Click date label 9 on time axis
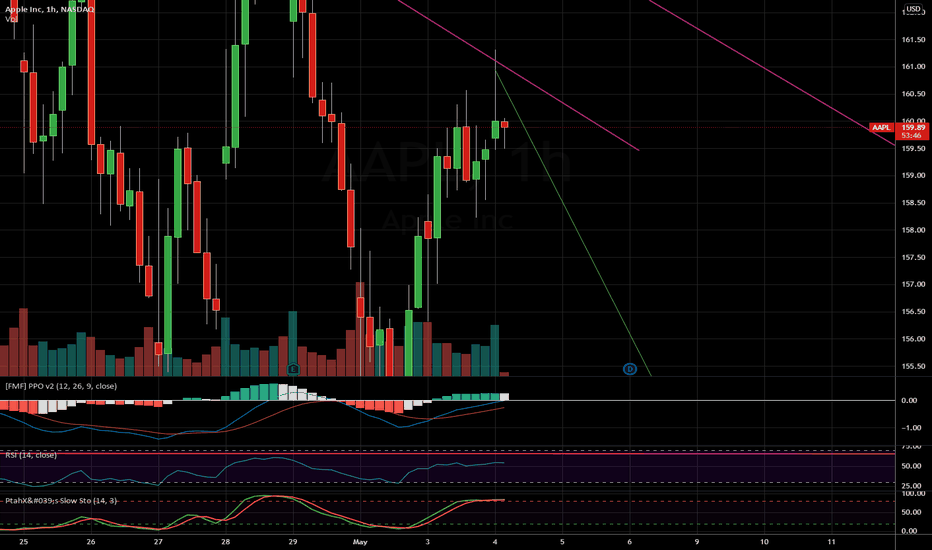The height and width of the screenshot is (550, 932). [697, 542]
